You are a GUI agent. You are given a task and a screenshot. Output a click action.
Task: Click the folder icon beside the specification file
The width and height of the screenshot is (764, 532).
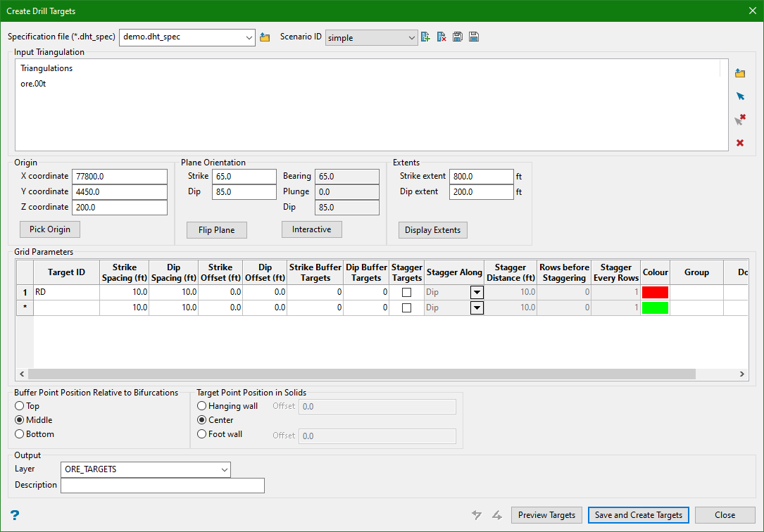(265, 37)
